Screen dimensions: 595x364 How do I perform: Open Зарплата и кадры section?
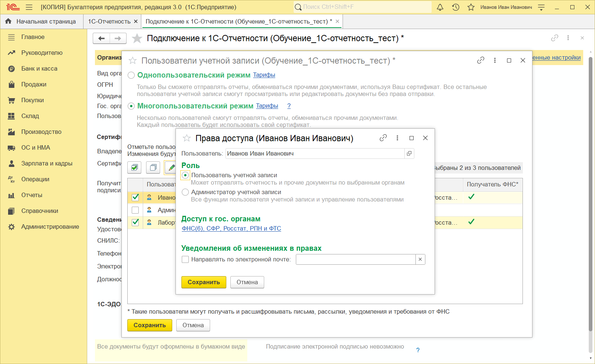coord(47,163)
